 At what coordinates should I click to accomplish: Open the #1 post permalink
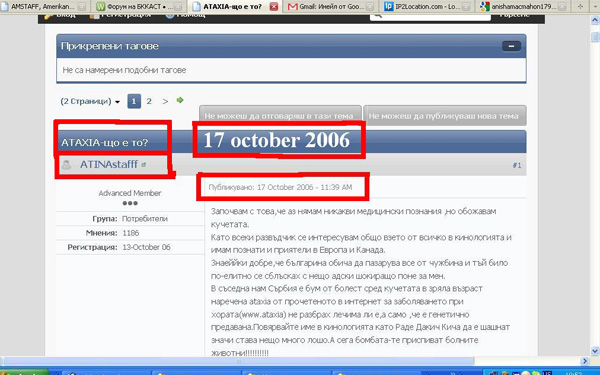coord(517,165)
